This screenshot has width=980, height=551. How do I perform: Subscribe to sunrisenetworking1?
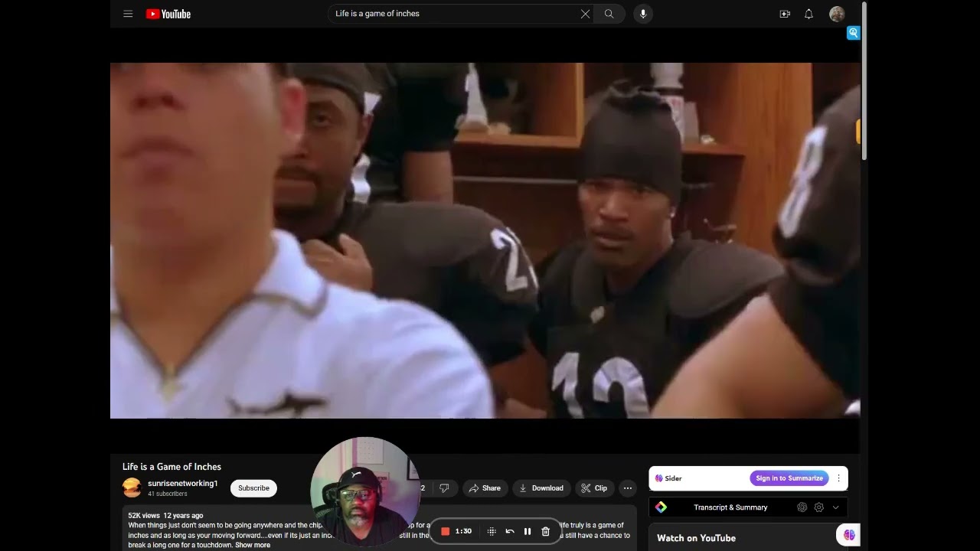click(253, 488)
